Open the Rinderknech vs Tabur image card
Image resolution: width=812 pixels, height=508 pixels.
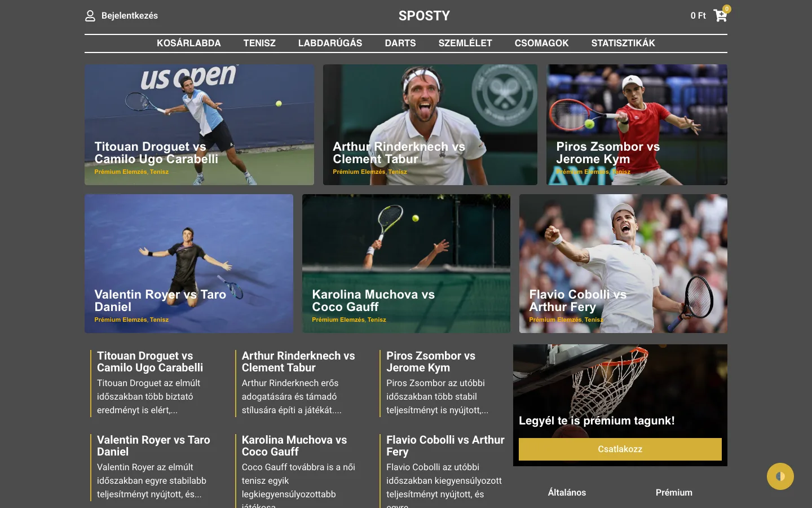(x=430, y=125)
